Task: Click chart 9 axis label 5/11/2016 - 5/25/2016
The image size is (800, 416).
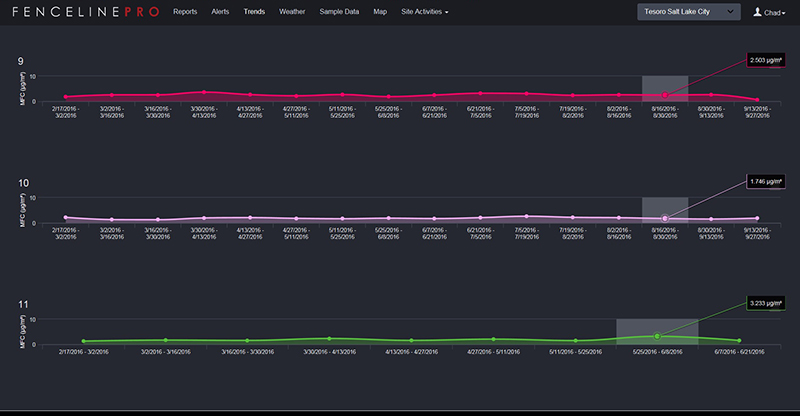Action: point(342,112)
